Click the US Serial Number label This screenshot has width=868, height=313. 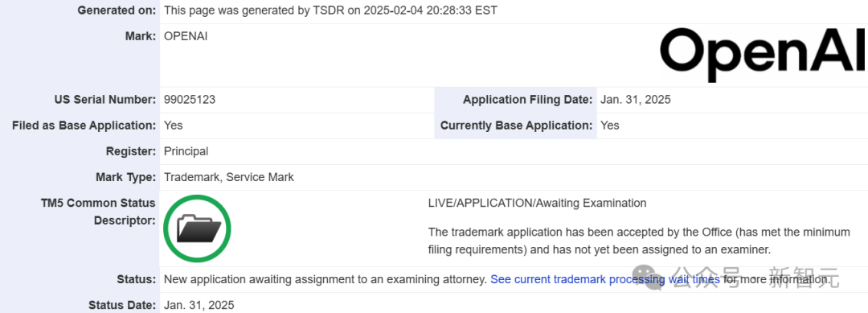105,100
